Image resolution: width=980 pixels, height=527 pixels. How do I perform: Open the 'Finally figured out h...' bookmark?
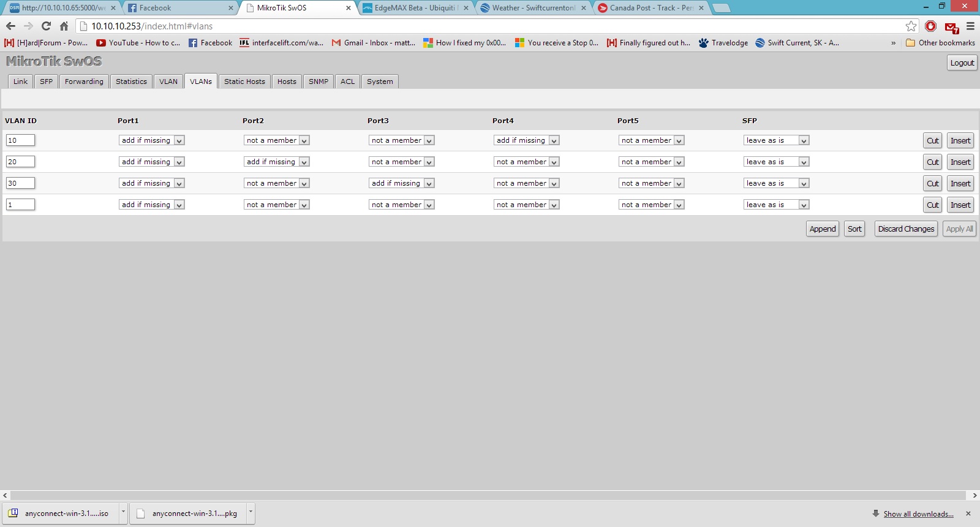[649, 43]
